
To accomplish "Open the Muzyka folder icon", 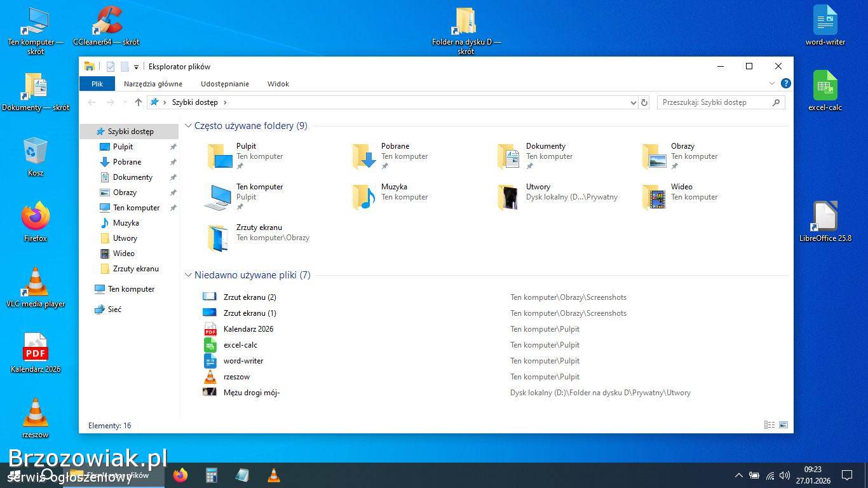I will point(364,197).
